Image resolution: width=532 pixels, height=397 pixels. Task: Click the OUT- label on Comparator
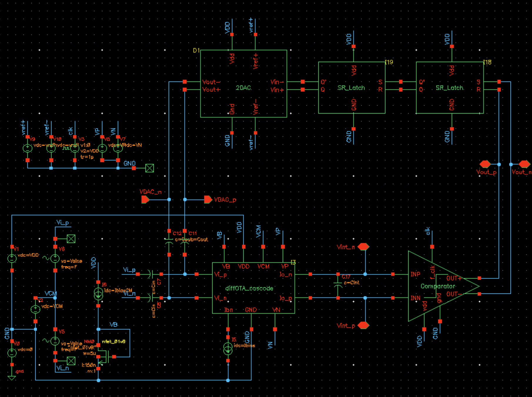[454, 294]
